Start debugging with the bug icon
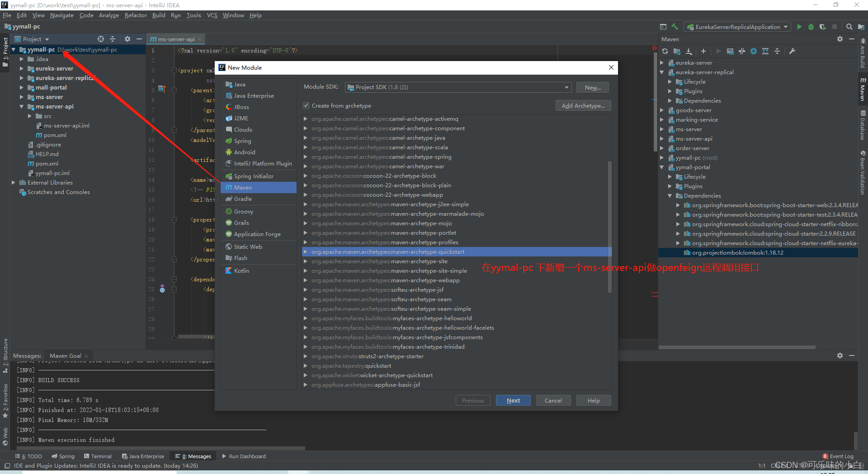This screenshot has width=868, height=474. pyautogui.click(x=811, y=27)
